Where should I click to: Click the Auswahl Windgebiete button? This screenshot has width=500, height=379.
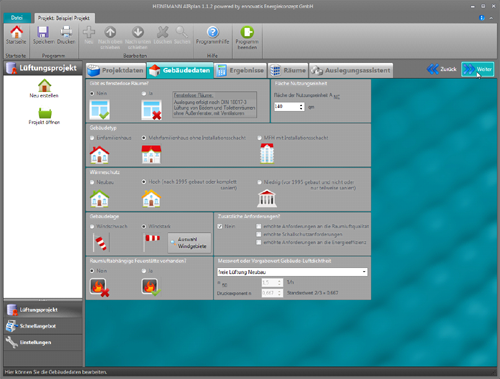tap(189, 243)
